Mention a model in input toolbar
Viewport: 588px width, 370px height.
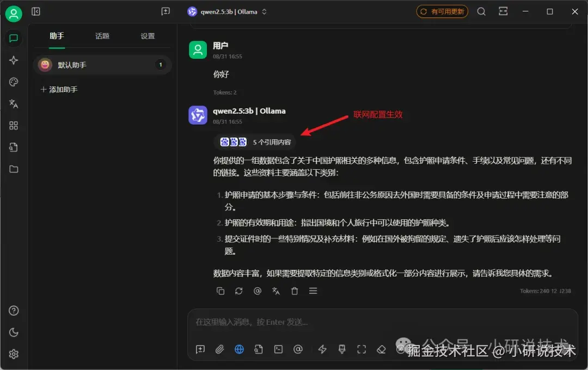[298, 349]
